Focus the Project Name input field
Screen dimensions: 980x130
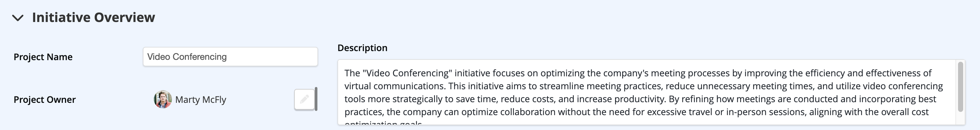click(x=230, y=57)
